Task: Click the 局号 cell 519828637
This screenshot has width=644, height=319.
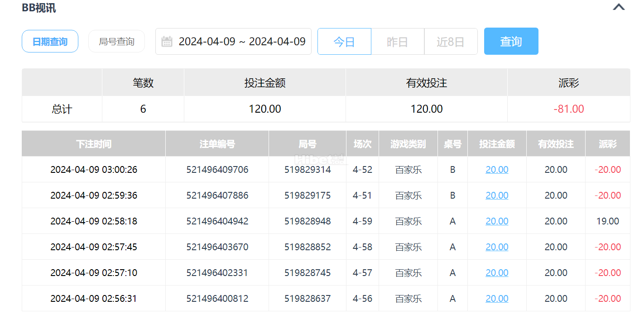Action: point(308,299)
